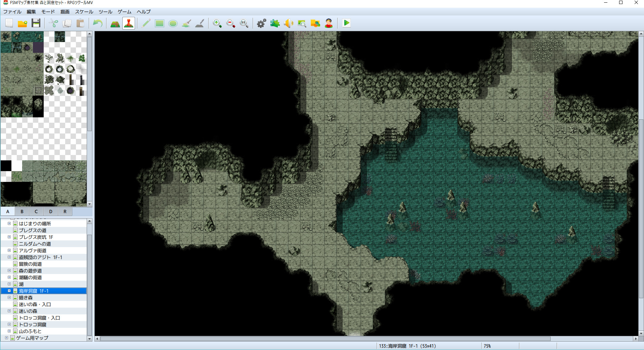This screenshot has height=350, width=644.
Task: Expand the 盗賊団のアジト 1F-1 map node
Action: pyautogui.click(x=9, y=257)
